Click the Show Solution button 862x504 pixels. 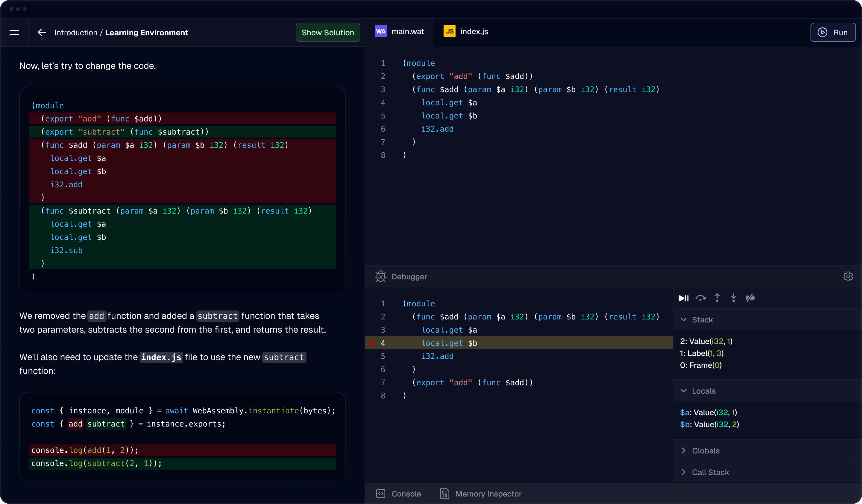(x=327, y=32)
